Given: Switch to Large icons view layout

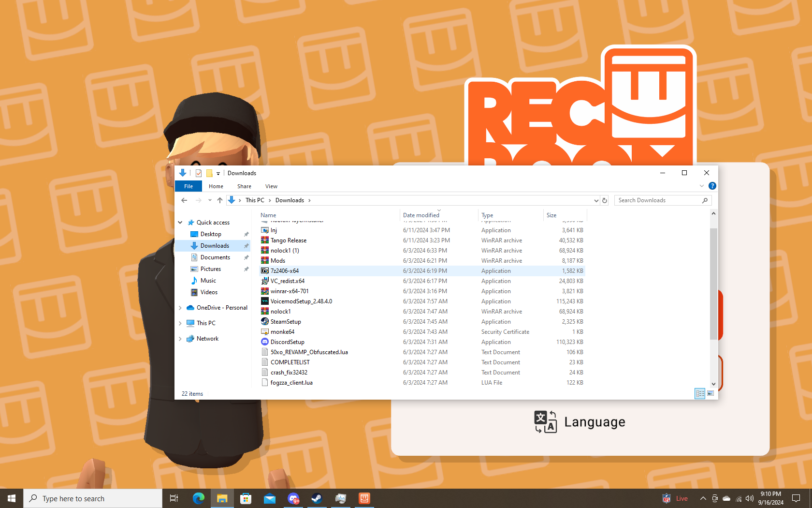Looking at the screenshot, I should pyautogui.click(x=710, y=394).
